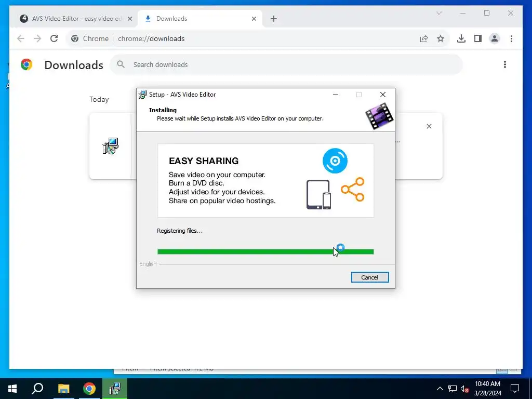Screen dimensions: 532x399
Task: Click the 'Today' date label
Action: [x=99, y=99]
